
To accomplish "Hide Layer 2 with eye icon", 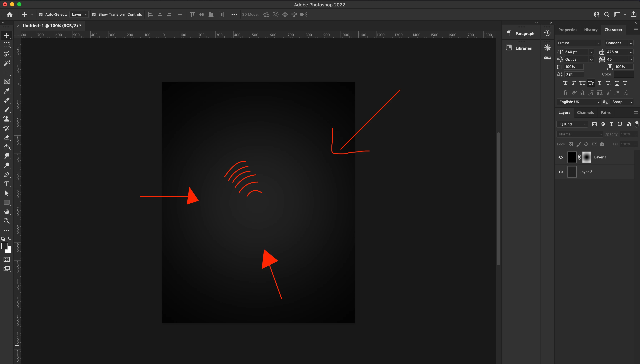I will point(561,172).
